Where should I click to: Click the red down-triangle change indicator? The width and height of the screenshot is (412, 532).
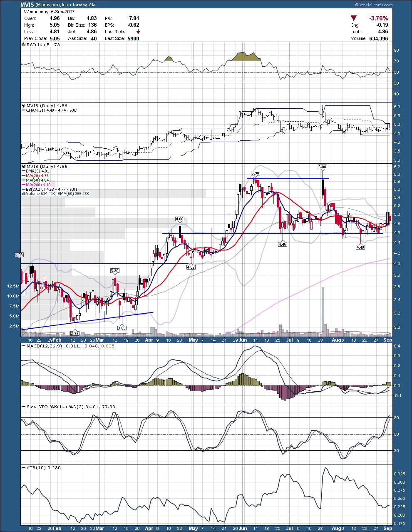tap(354, 18)
